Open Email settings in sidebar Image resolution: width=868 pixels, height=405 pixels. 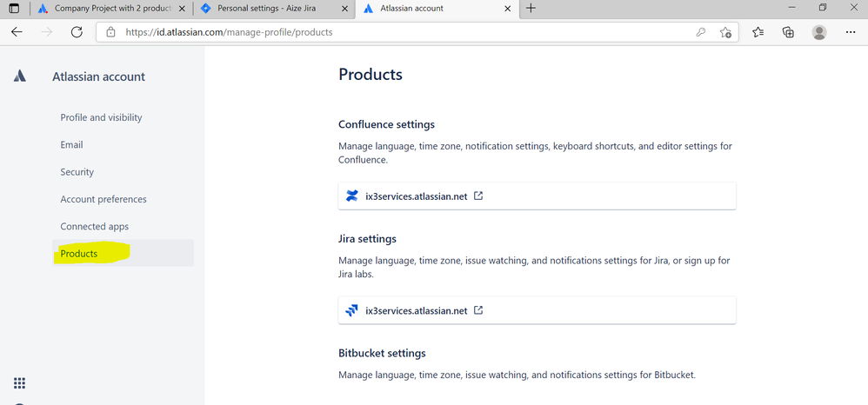[72, 144]
